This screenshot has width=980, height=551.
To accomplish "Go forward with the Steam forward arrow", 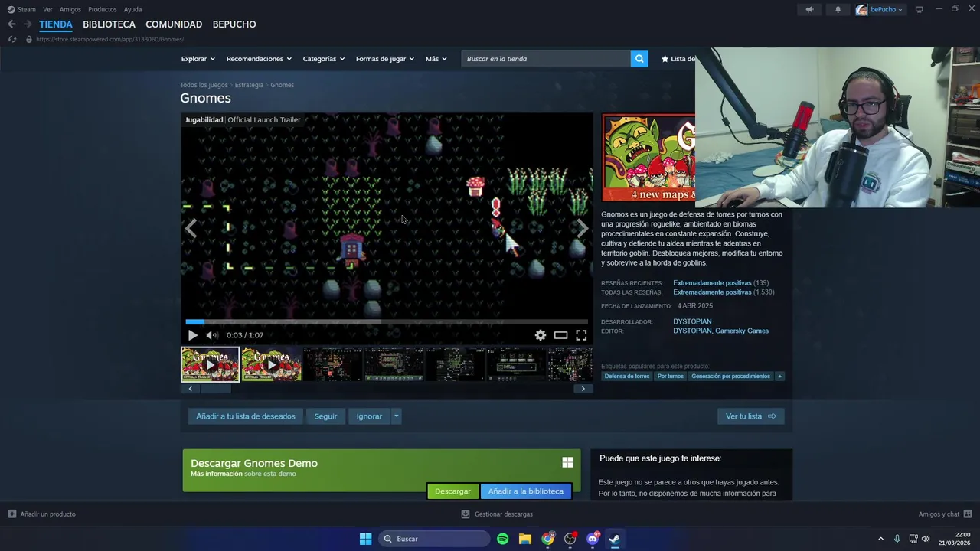I will pos(28,24).
